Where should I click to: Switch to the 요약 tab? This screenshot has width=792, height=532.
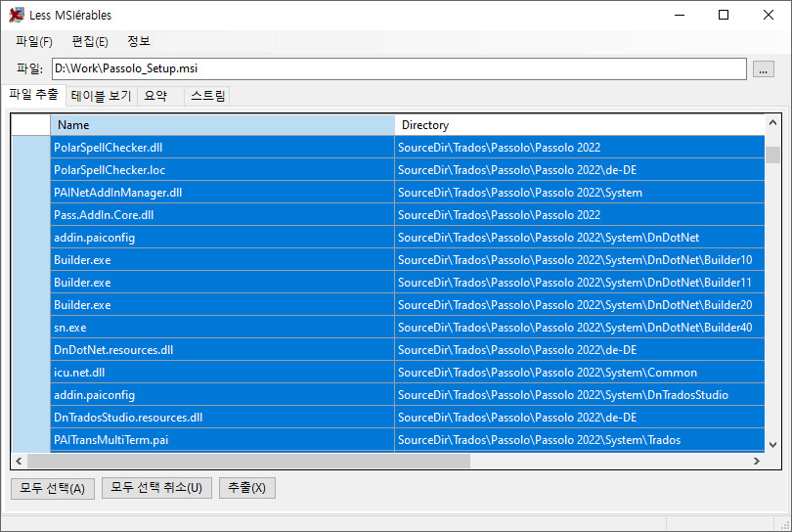click(160, 96)
